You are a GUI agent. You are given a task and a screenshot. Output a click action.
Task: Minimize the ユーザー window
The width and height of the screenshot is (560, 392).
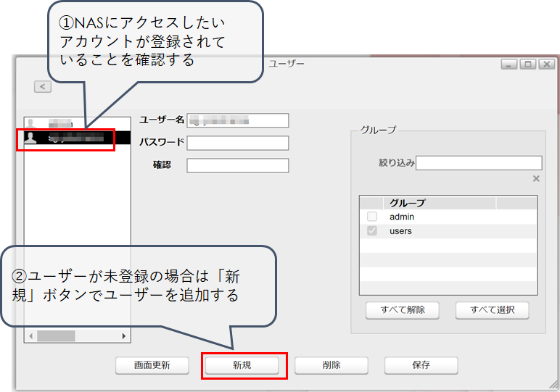[x=510, y=64]
